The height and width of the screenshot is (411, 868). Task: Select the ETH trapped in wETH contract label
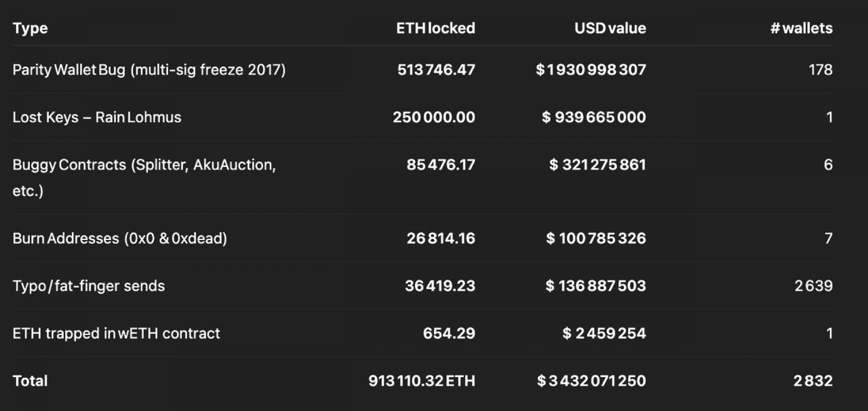pyautogui.click(x=116, y=333)
